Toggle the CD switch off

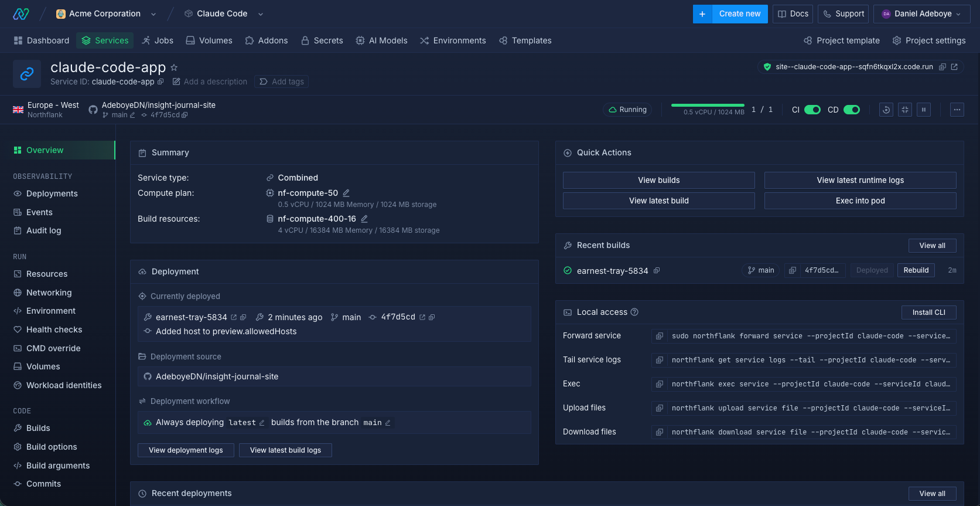point(852,110)
